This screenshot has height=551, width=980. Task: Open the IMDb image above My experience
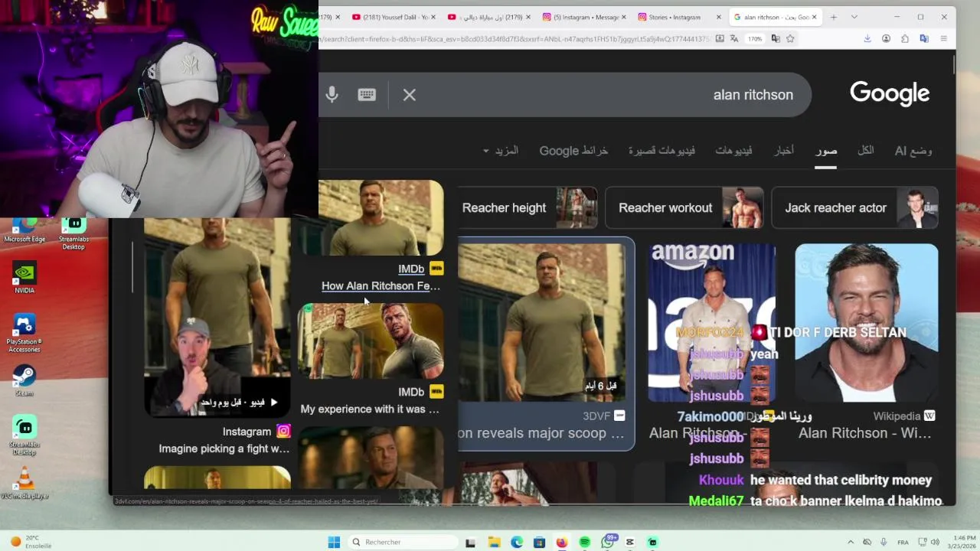(x=371, y=341)
